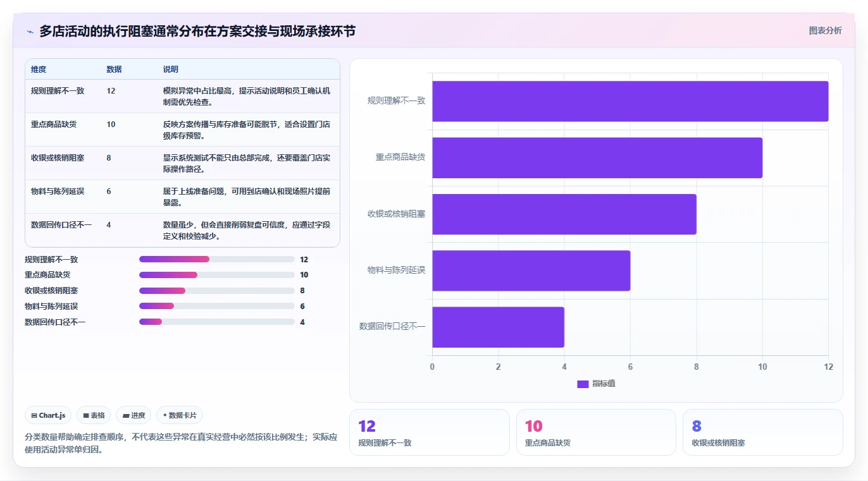Viewport: 868px width, 481px height.
Task: Click the description starting 模拟异常中占比最高
Action: tap(247, 96)
